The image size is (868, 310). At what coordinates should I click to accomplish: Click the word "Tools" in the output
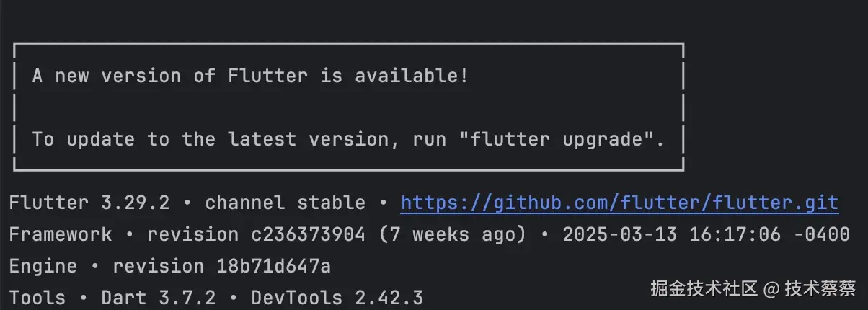(37, 298)
